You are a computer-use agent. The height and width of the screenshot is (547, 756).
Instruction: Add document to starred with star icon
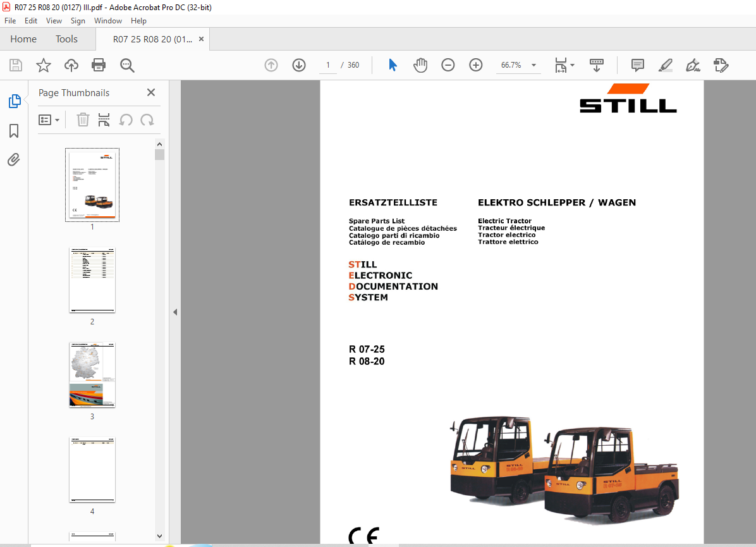[44, 65]
